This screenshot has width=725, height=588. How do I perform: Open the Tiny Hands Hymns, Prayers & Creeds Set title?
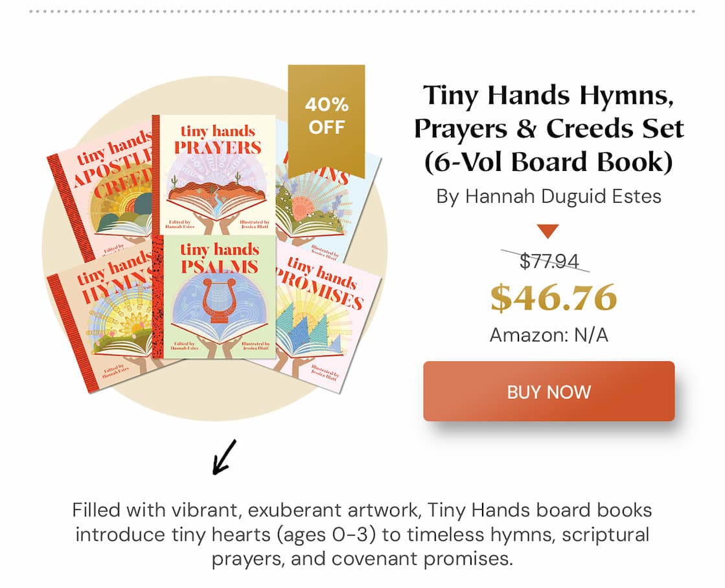[548, 128]
